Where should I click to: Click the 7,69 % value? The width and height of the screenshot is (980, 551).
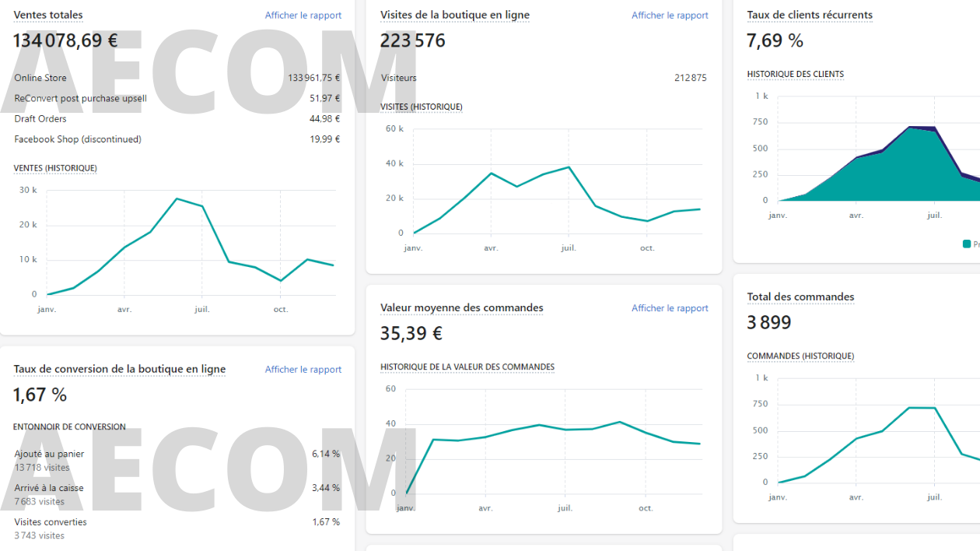point(775,40)
